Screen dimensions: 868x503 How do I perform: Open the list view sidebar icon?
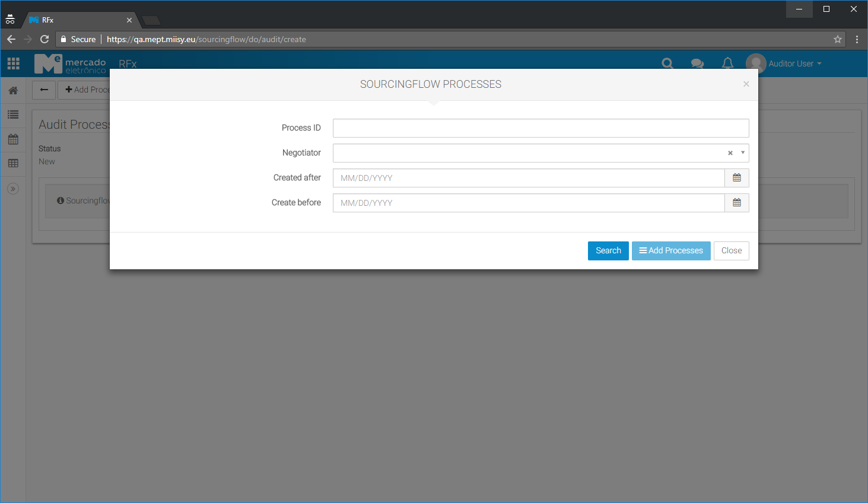[x=13, y=115]
